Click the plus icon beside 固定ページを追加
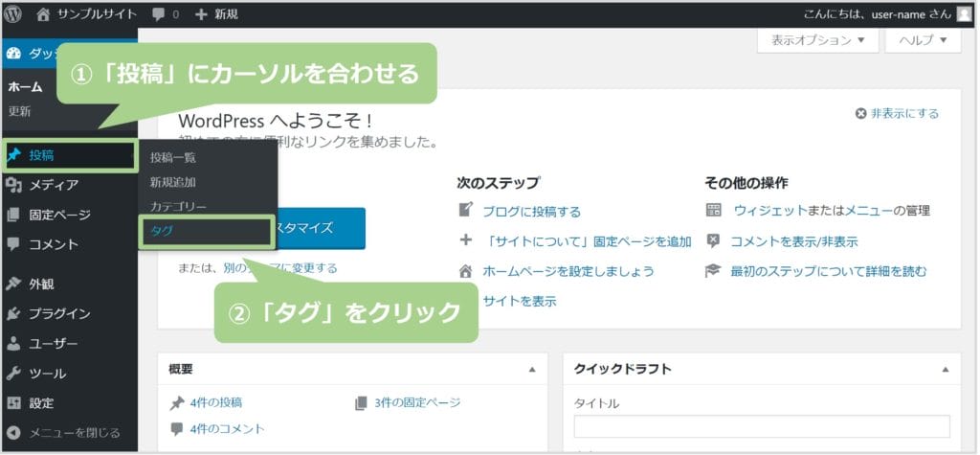Screen dimensions: 980x455 466,240
